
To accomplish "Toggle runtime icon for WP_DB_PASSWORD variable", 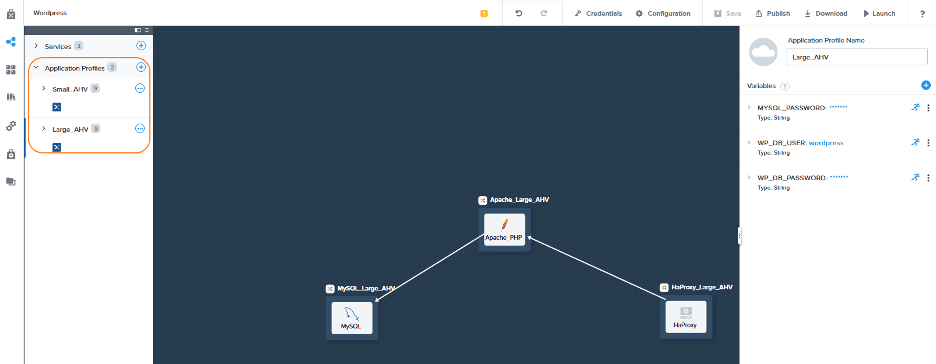I will click(916, 177).
